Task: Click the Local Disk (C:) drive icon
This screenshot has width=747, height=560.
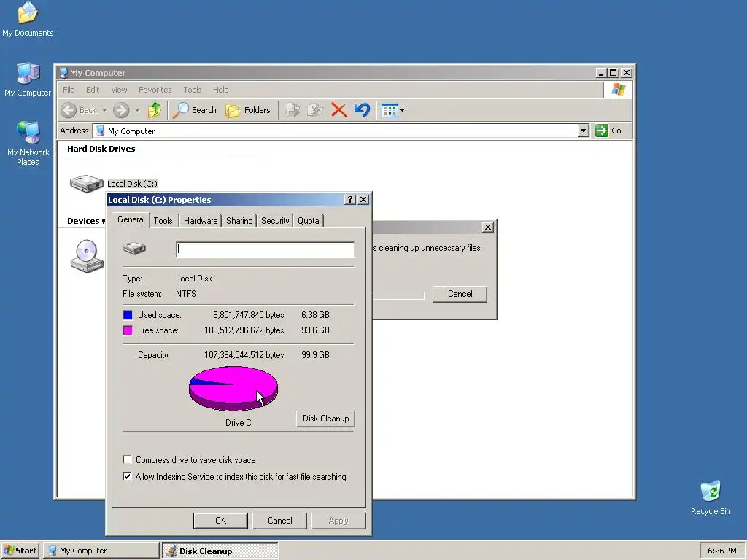Action: click(86, 183)
